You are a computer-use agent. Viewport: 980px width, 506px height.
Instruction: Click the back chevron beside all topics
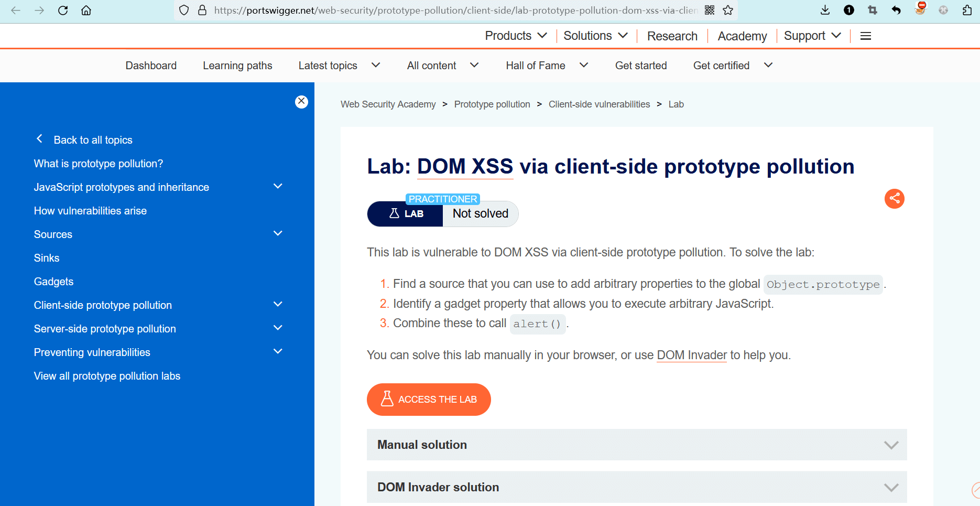[39, 138]
